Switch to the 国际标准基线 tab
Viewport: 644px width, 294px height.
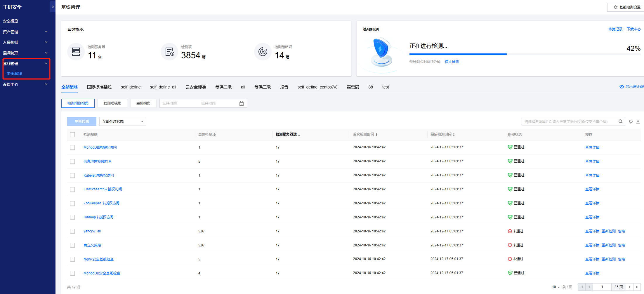[99, 87]
